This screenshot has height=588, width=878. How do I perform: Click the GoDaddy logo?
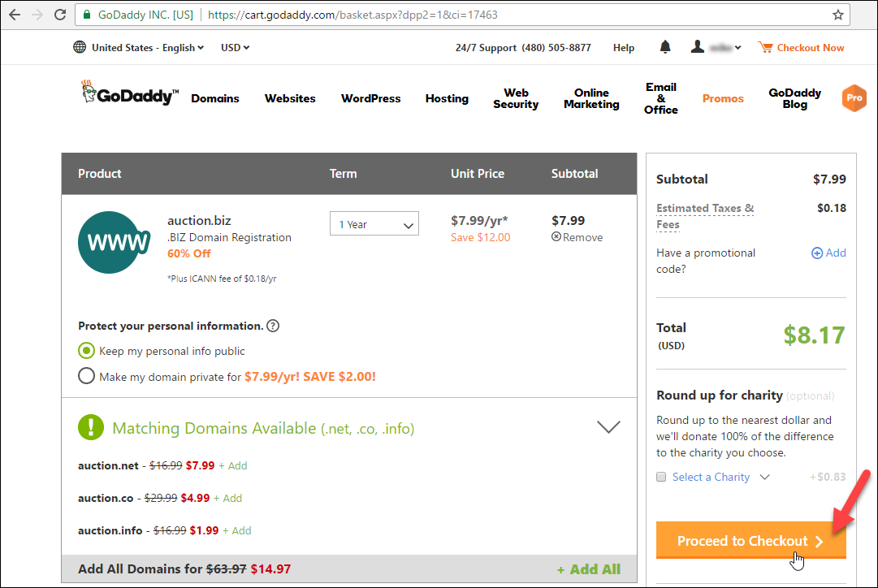click(130, 93)
